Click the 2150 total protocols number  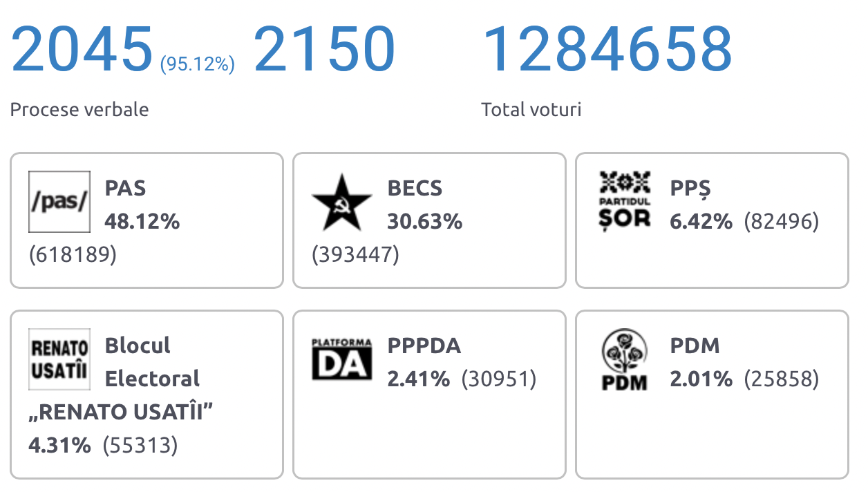tap(324, 50)
